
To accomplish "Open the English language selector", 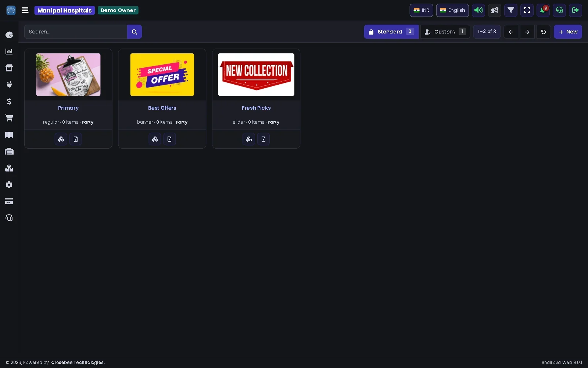I will tap(452, 10).
